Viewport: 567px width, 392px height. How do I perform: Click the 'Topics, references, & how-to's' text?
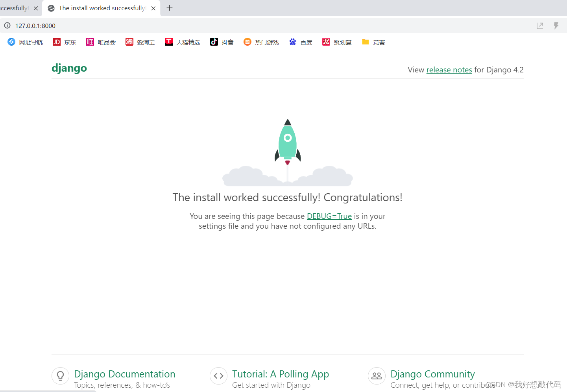coord(122,385)
